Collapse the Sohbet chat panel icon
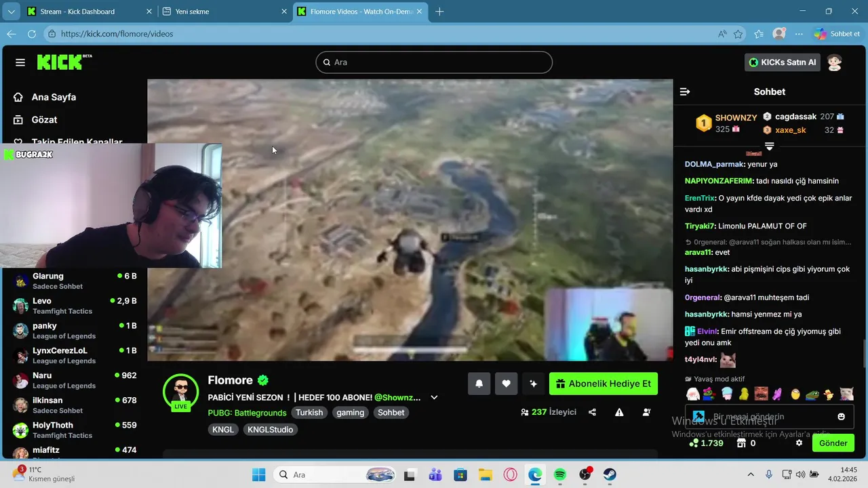Image resolution: width=868 pixels, height=488 pixels. coord(685,91)
